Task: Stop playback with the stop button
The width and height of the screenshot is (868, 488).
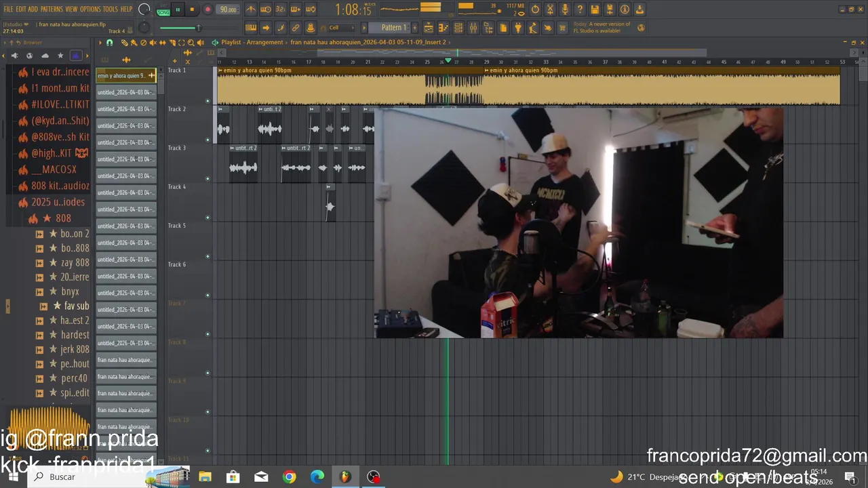Action: point(192,9)
